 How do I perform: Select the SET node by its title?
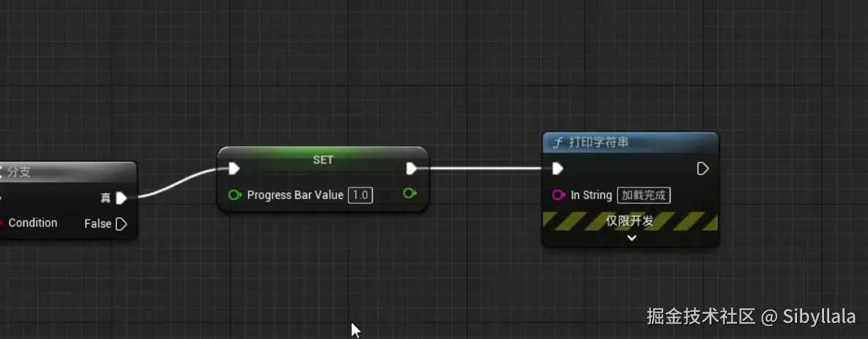[x=323, y=160]
